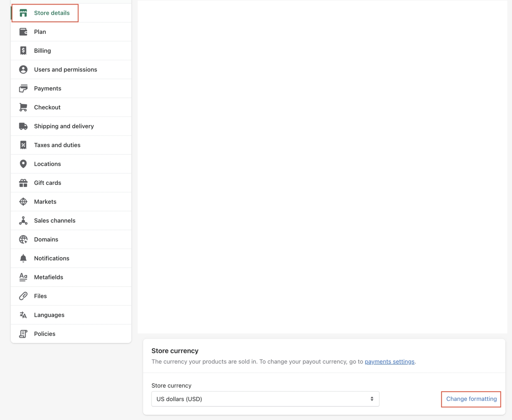The image size is (512, 420).
Task: Click the Store details storefront icon
Action: click(23, 13)
